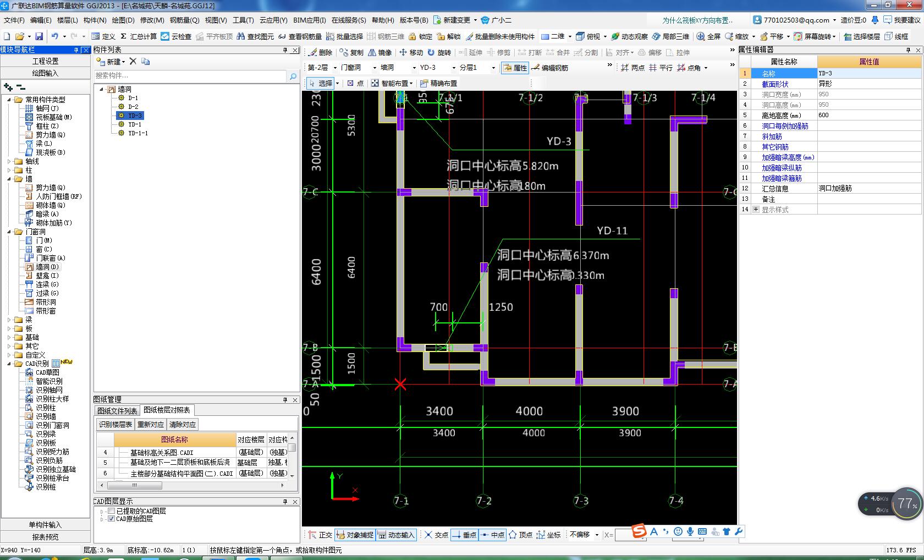Expand the 轴线 tree node

(9, 161)
